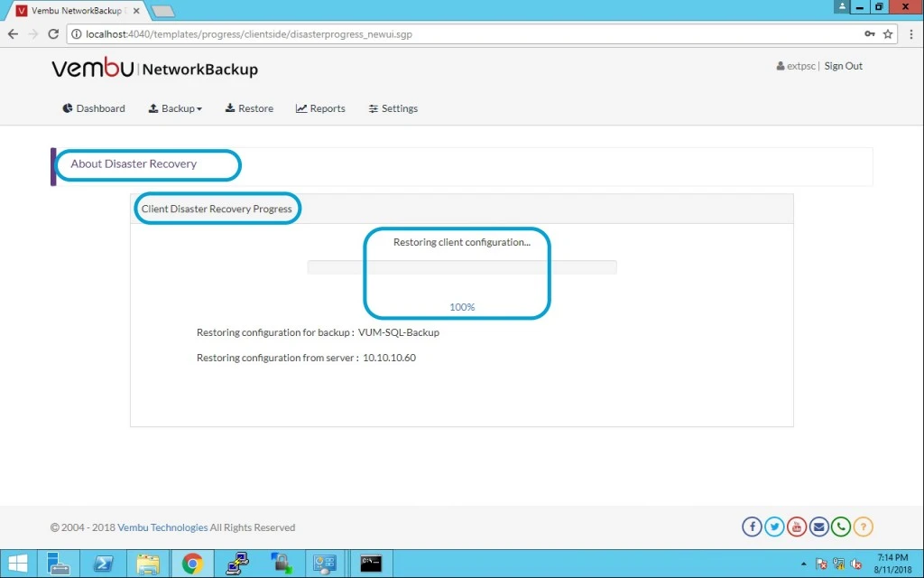This screenshot has height=578, width=924.
Task: Click the email envelope icon in footer
Action: coord(819,527)
